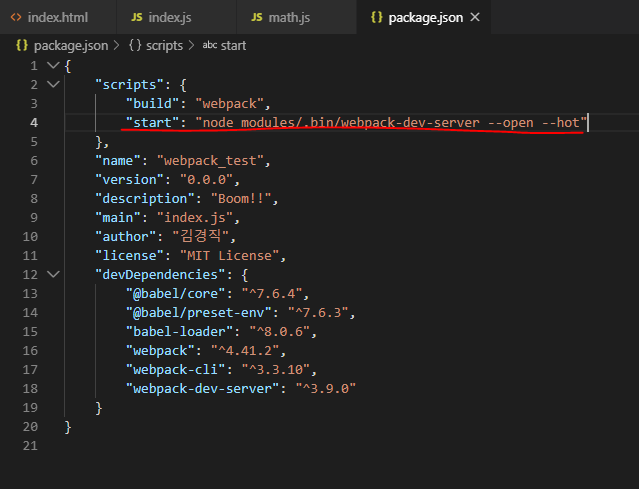Click the braces icon on package.json tab
The image size is (639, 489).
click(x=376, y=18)
